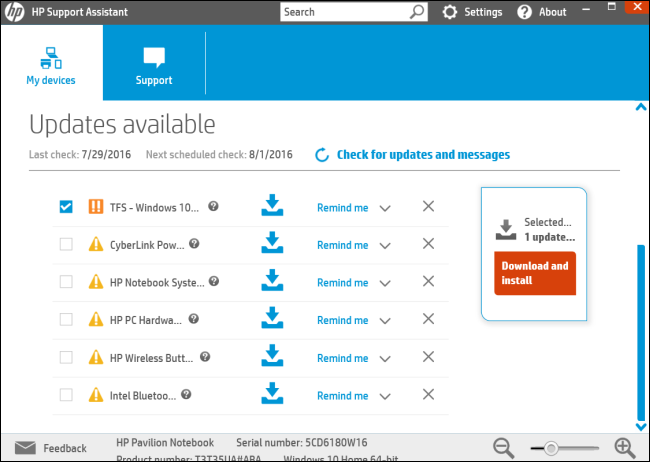Click the search magnifier icon
Viewport: 650px width, 462px height.
[417, 12]
